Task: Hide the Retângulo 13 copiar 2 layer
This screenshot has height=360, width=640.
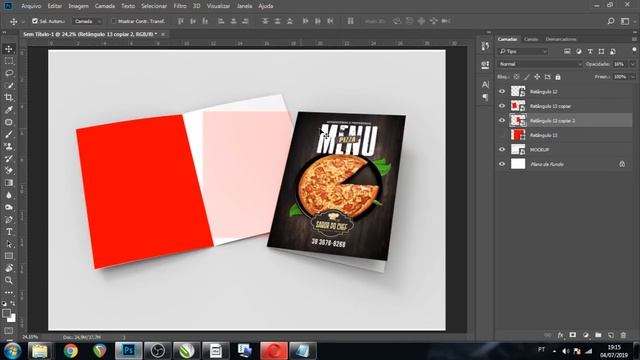Action: pyautogui.click(x=502, y=120)
